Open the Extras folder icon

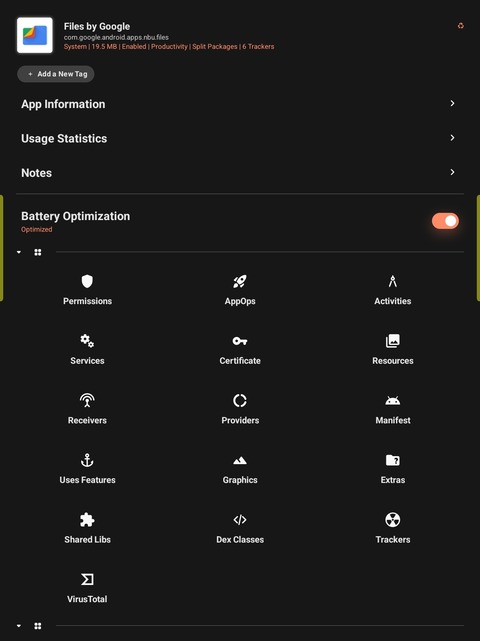click(393, 460)
